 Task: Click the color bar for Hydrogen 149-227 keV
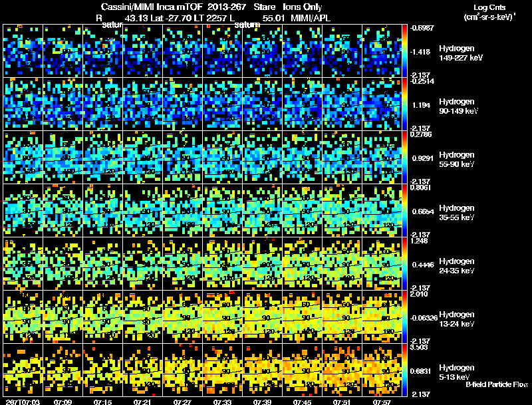pyautogui.click(x=404, y=51)
